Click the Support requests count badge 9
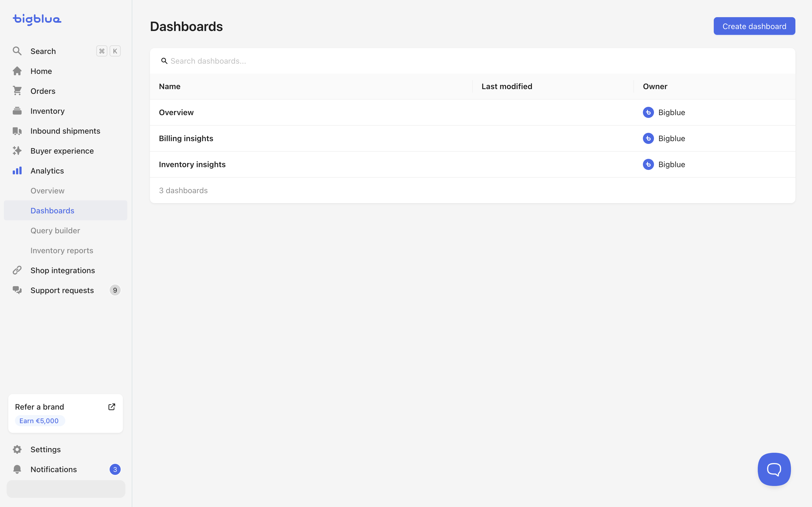 (115, 290)
